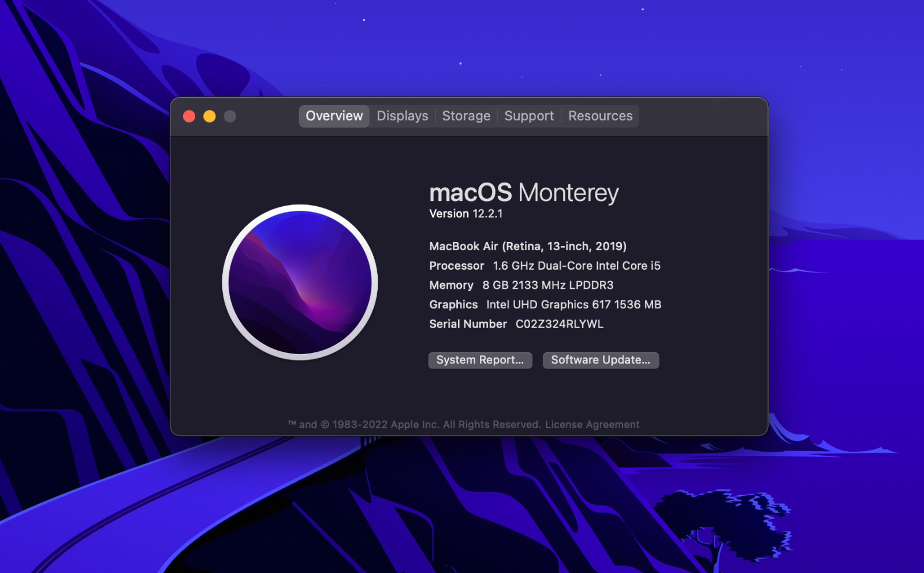Click the Memory label
This screenshot has width=924, height=573.
tap(451, 285)
